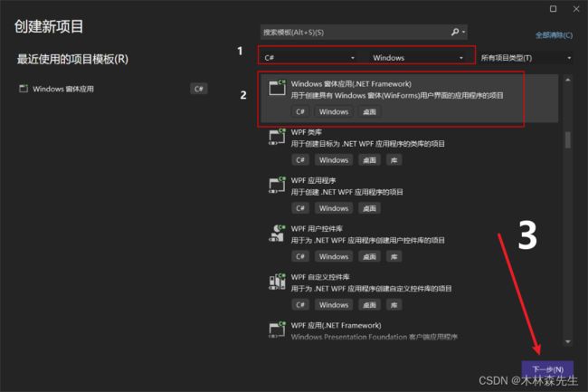Click 库 tag under WPF 类库
The image size is (588, 392).
(x=394, y=160)
